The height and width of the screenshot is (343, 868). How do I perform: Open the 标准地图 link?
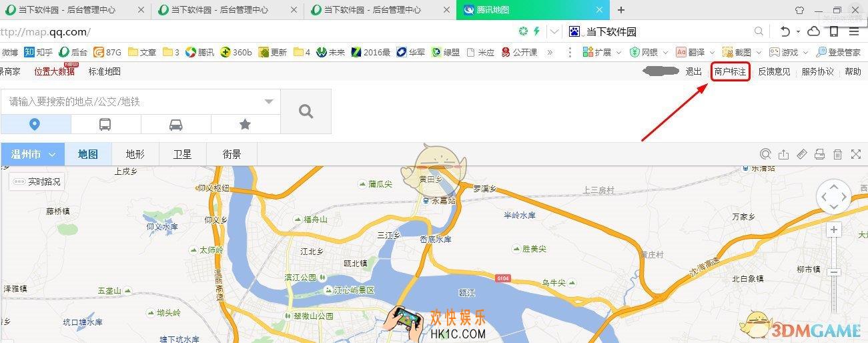click(x=105, y=71)
